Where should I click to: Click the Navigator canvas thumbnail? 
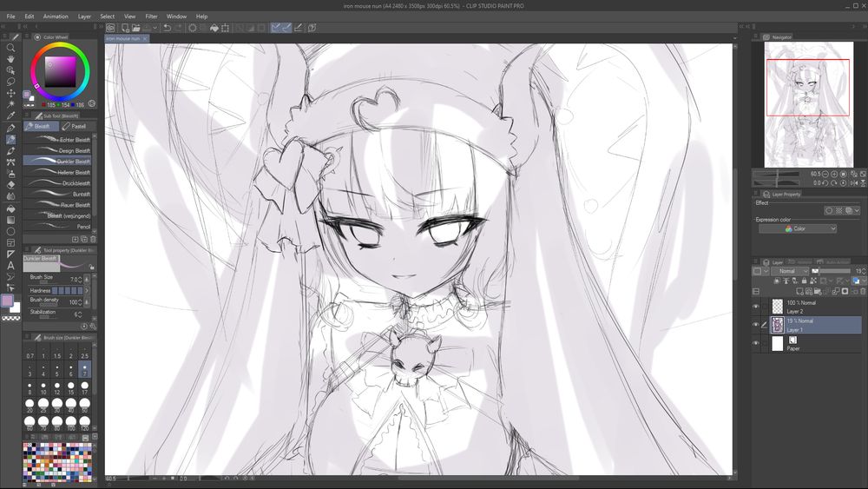809,105
